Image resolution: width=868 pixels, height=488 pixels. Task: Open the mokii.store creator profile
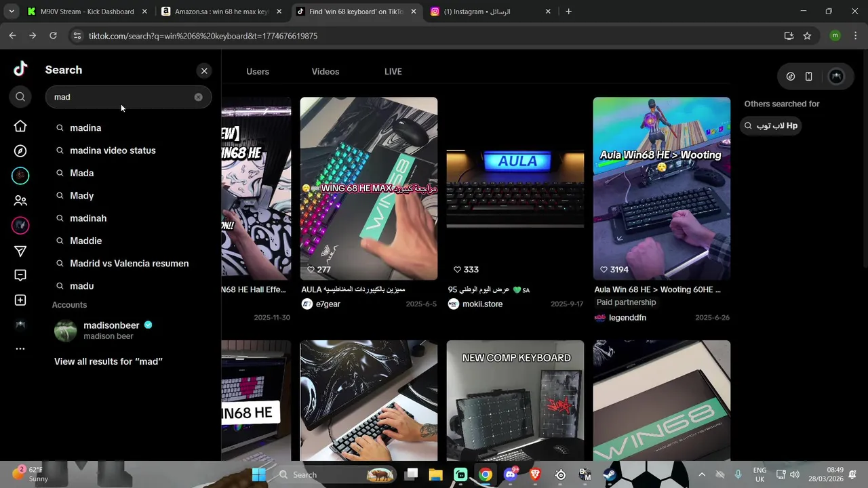pyautogui.click(x=475, y=304)
